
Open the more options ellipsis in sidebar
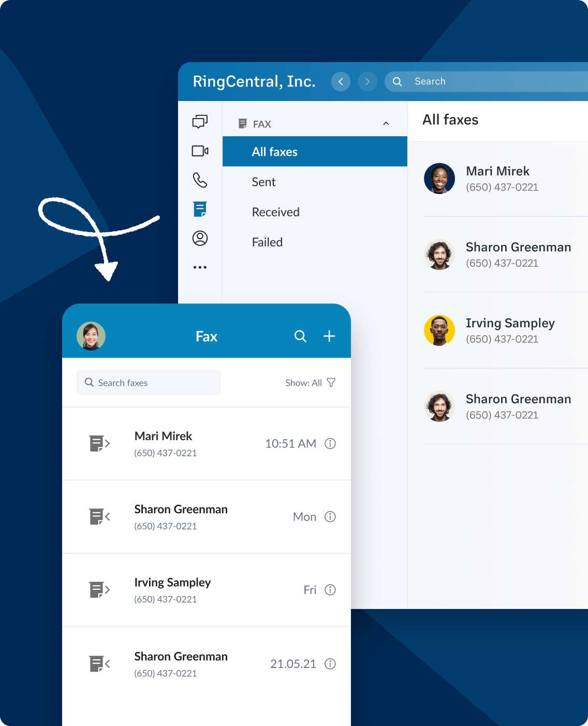pyautogui.click(x=200, y=267)
